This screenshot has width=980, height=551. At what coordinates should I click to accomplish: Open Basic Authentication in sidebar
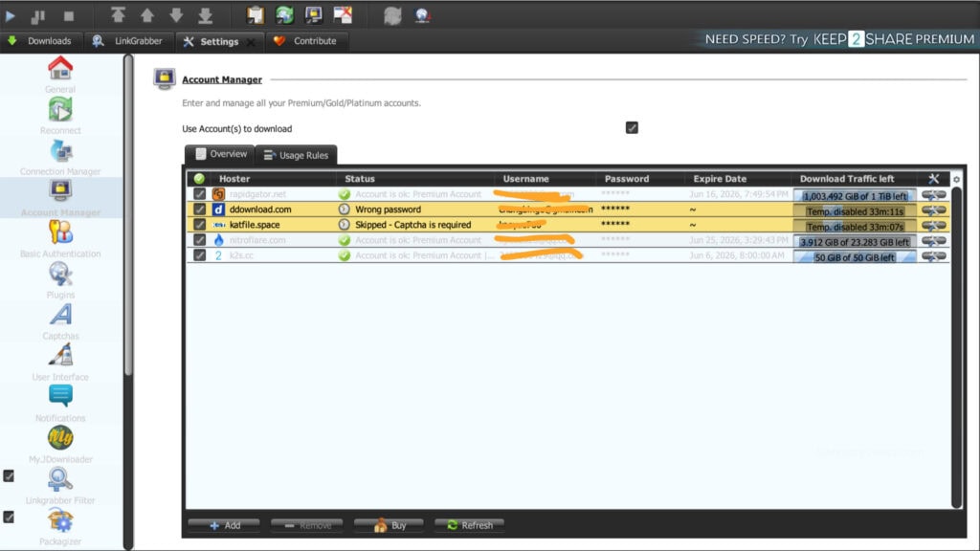pos(60,239)
